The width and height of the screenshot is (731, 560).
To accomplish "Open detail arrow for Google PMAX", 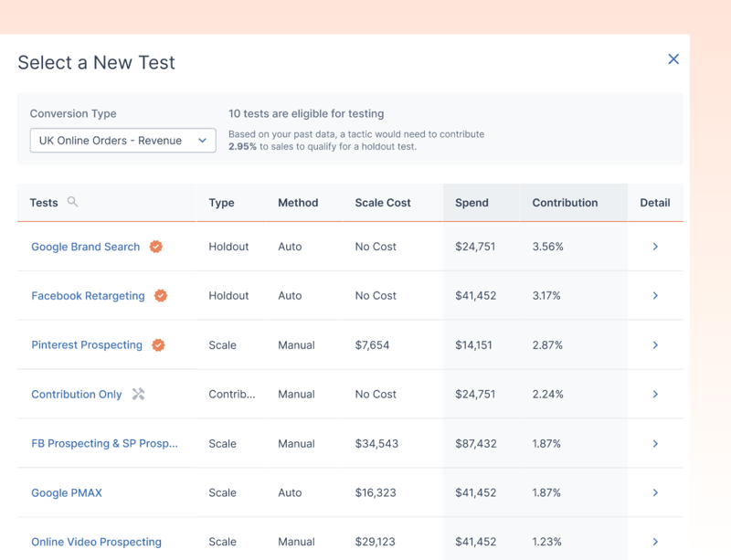I will tap(655, 492).
